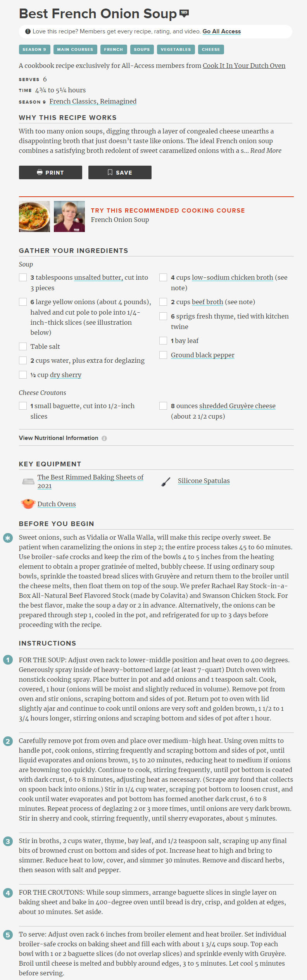The height and width of the screenshot is (980, 307).
Task: Click the exclamation icon in membership banner
Action: [x=28, y=31]
